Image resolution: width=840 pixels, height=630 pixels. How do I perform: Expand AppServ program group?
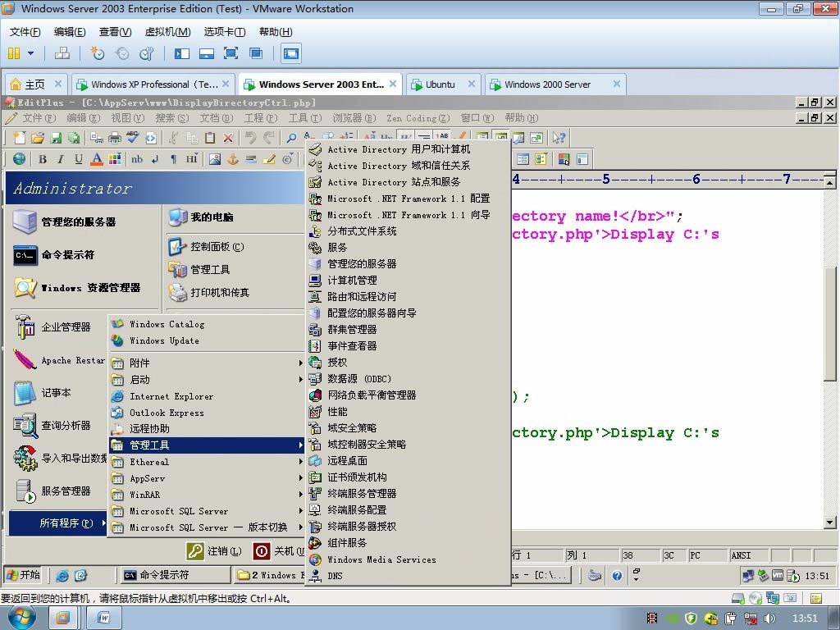coord(207,478)
